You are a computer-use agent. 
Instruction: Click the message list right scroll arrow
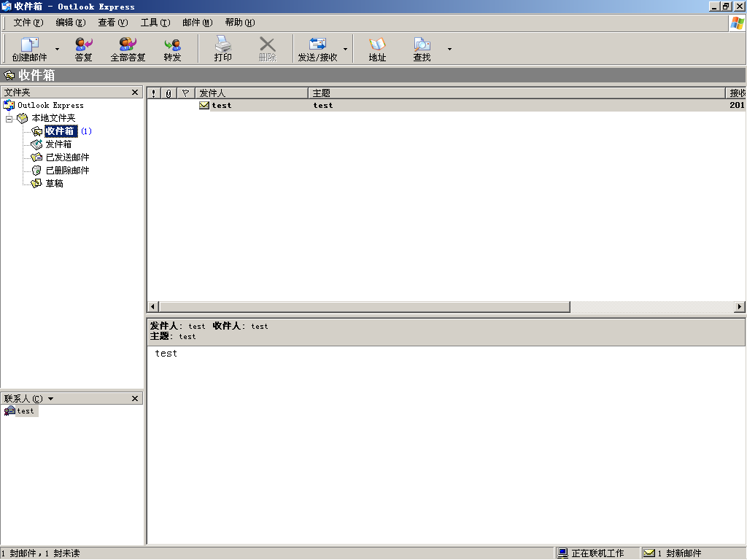[740, 307]
